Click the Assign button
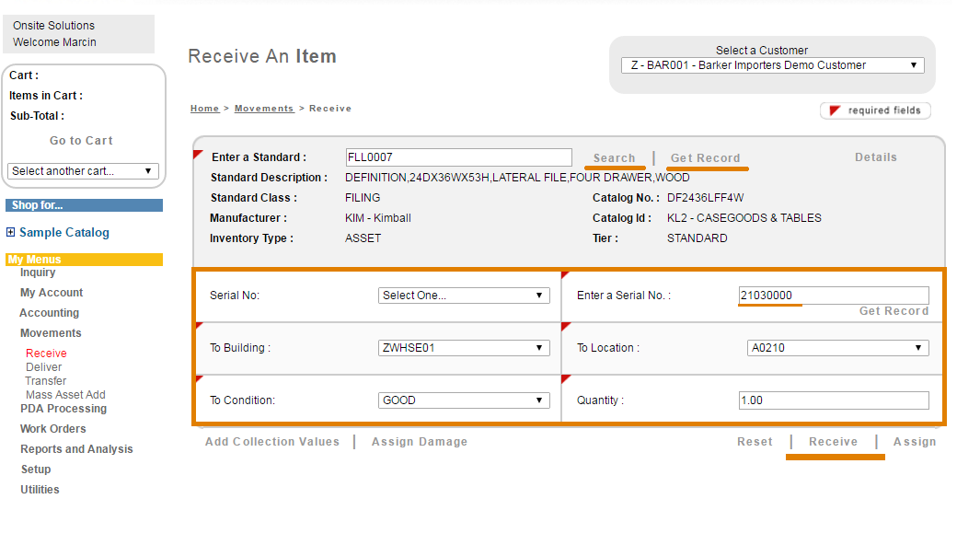Image resolution: width=980 pixels, height=545 pixels. click(x=914, y=442)
